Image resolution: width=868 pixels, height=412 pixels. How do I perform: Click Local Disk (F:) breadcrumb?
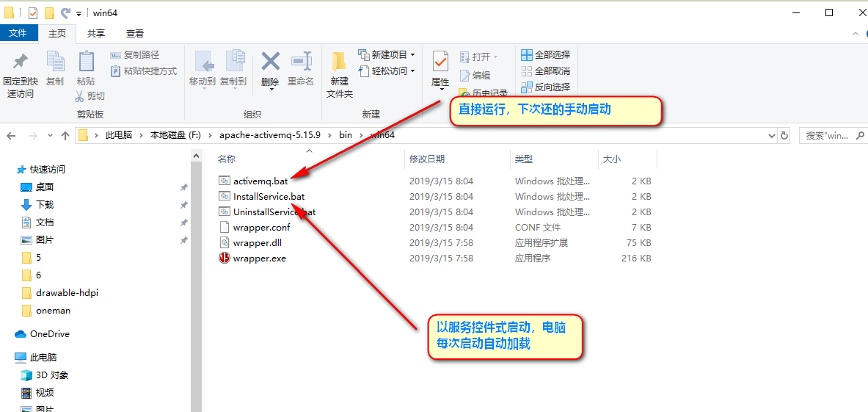click(x=175, y=135)
